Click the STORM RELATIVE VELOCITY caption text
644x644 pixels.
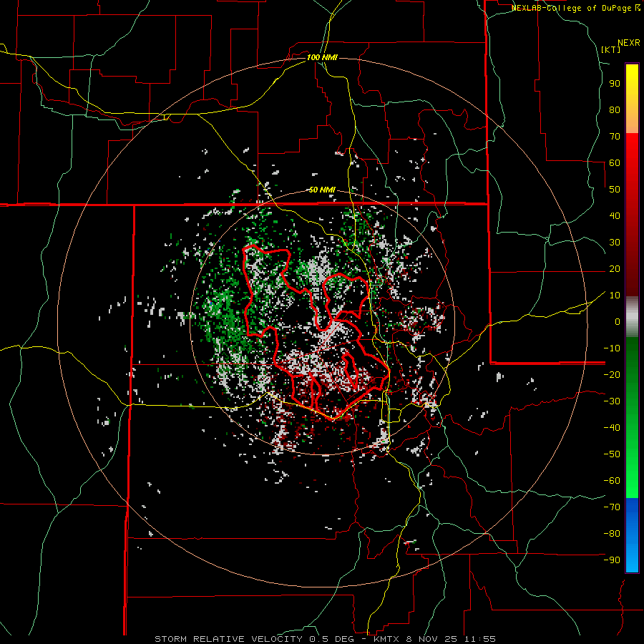click(228, 639)
